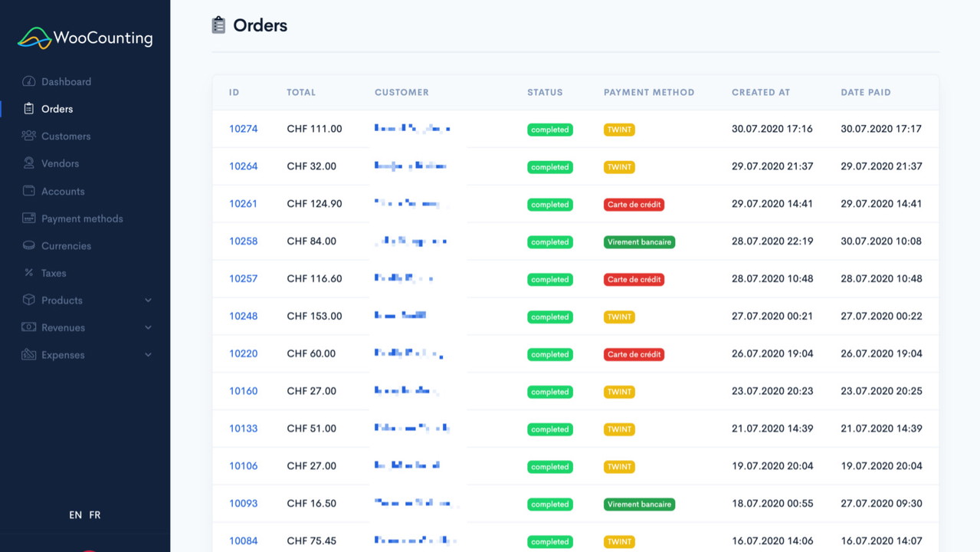The image size is (980, 552).
Task: Click the Created At column header
Action: [x=760, y=92]
